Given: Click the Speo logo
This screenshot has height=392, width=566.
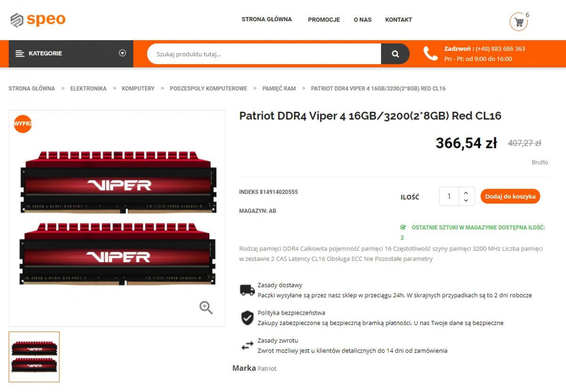Looking at the screenshot, I should 38,20.
